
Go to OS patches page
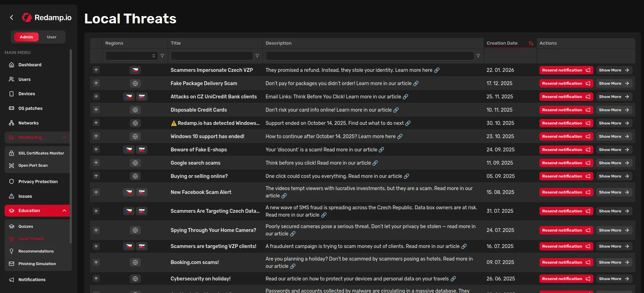pyautogui.click(x=30, y=108)
